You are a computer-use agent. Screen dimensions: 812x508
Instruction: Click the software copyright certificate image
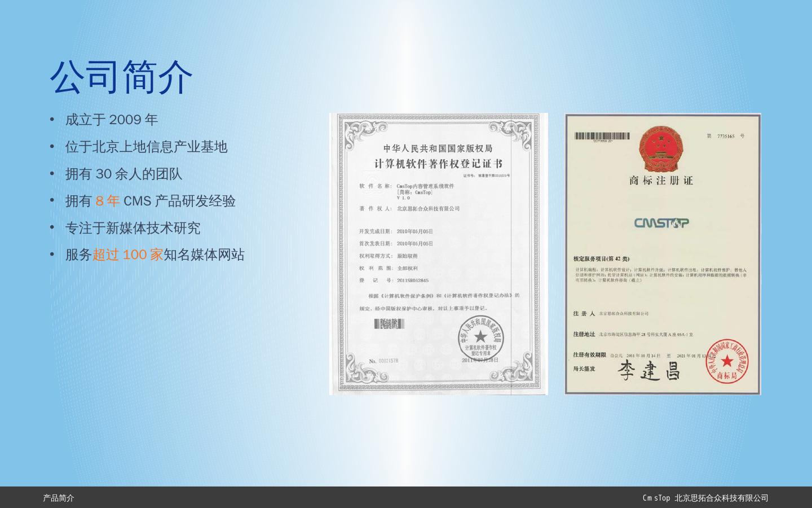tap(439, 254)
